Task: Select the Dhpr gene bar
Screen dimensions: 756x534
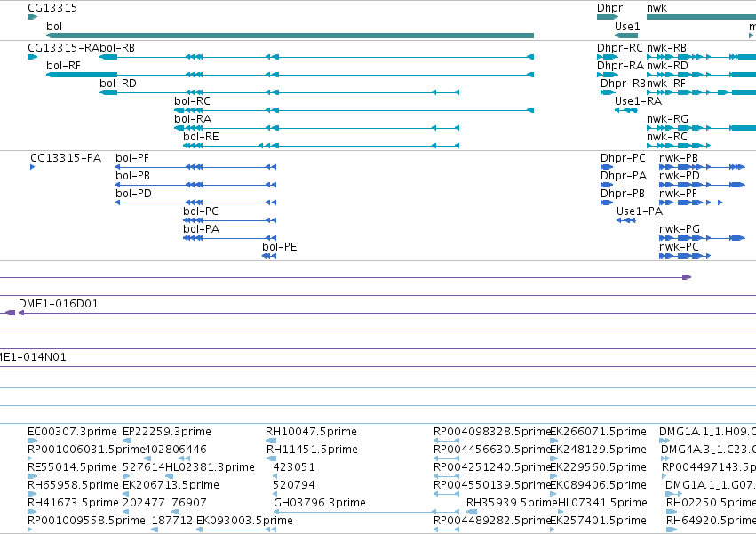Action: pyautogui.click(x=608, y=17)
